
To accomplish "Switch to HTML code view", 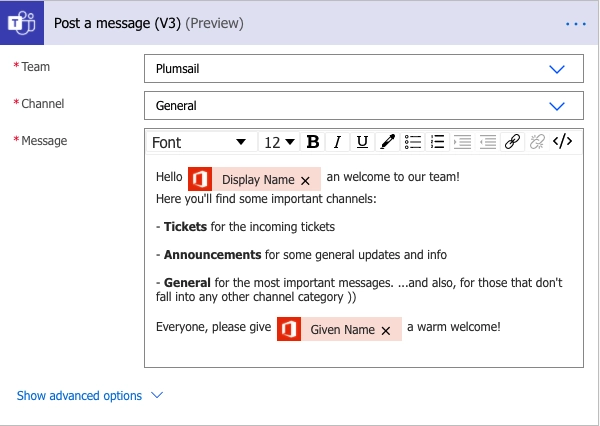I will (x=562, y=141).
